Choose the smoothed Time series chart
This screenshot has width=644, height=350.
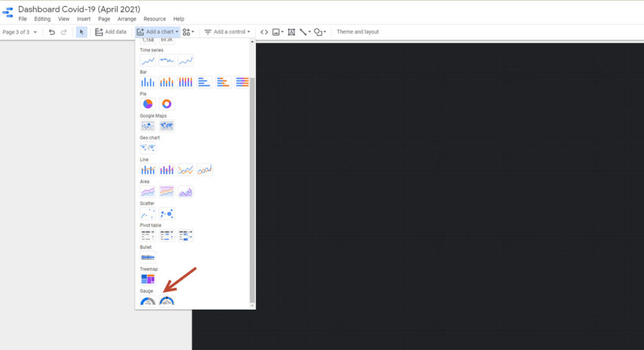(x=186, y=60)
